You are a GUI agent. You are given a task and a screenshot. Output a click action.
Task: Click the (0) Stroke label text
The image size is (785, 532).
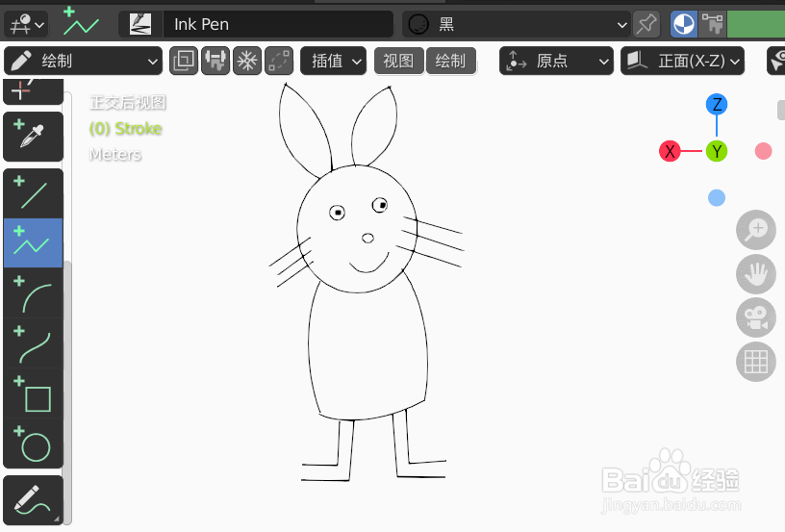126,129
